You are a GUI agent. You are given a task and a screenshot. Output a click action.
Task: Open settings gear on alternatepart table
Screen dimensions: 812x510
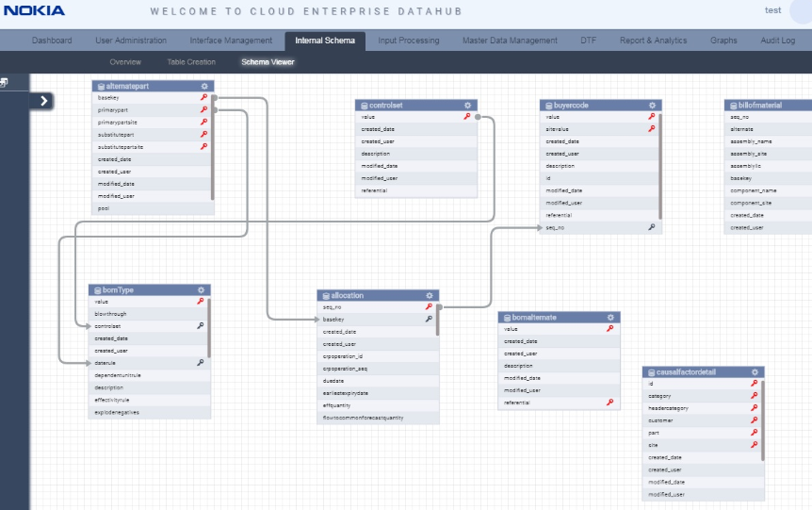click(x=204, y=86)
